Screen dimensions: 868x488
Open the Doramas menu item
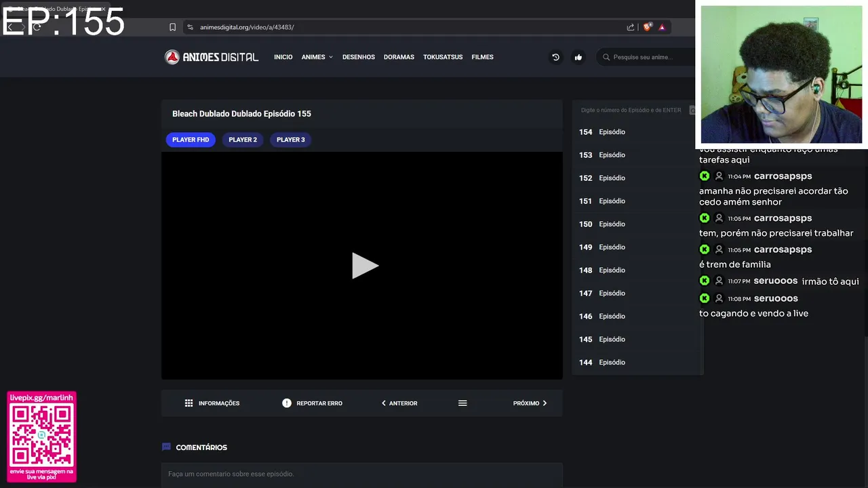pos(399,57)
